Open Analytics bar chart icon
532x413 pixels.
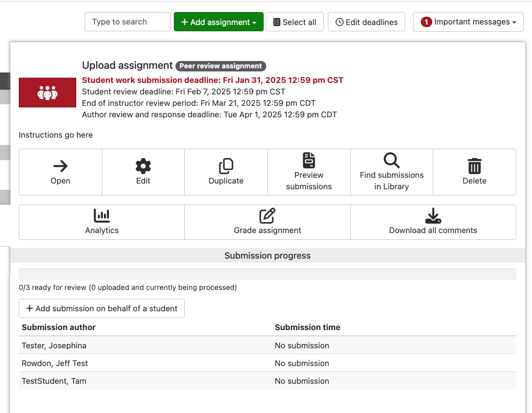102,215
